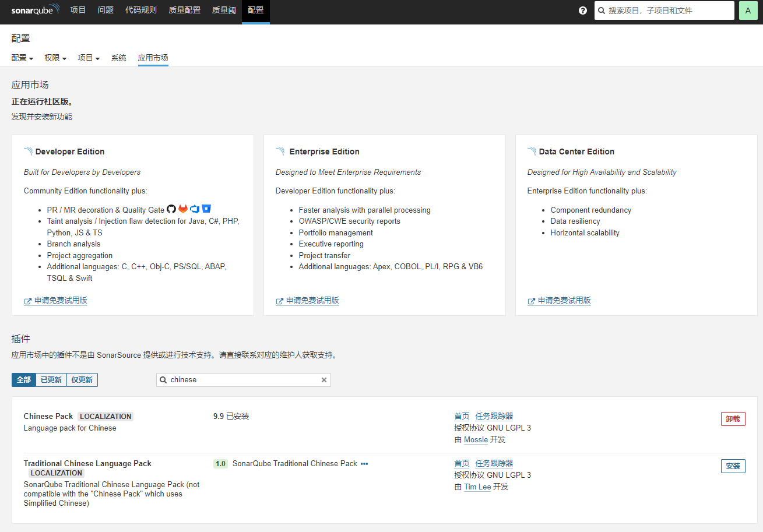Focus the plugin search field containing chinese
This screenshot has width=763, height=532.
tap(244, 380)
